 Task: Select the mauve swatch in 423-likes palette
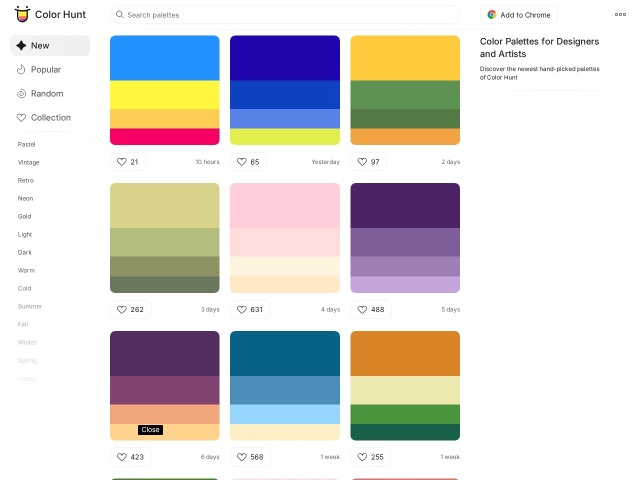point(164,390)
